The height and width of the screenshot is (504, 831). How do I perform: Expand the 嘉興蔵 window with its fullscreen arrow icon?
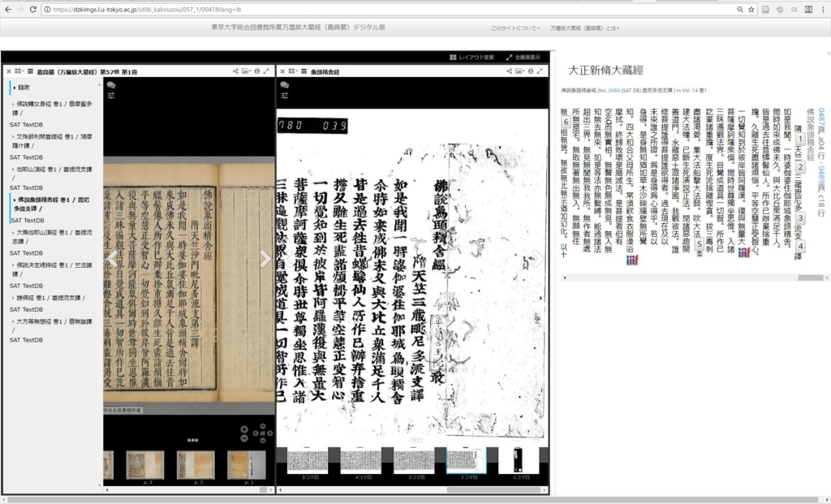click(266, 71)
